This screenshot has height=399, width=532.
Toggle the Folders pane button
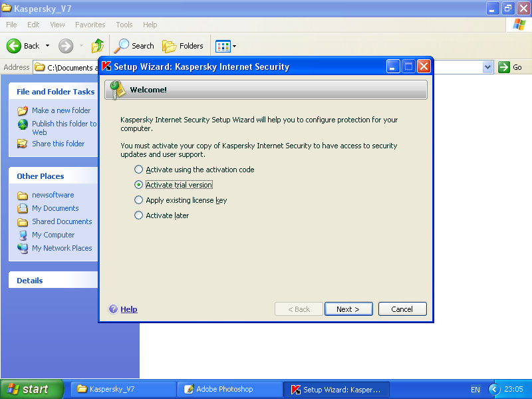[182, 46]
